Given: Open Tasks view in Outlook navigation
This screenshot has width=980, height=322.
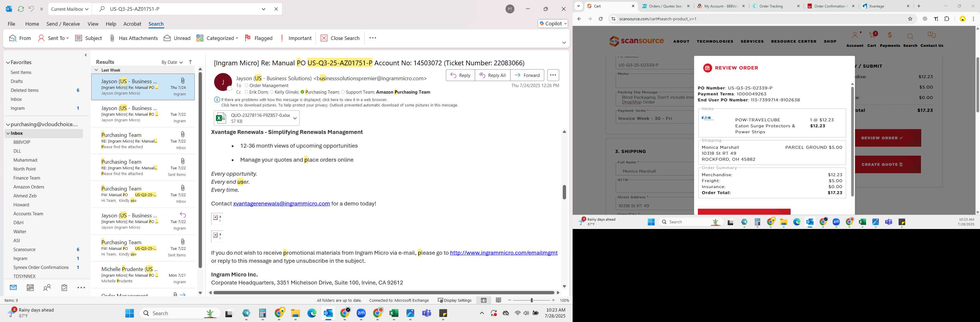Looking at the screenshot, I should click(64, 287).
